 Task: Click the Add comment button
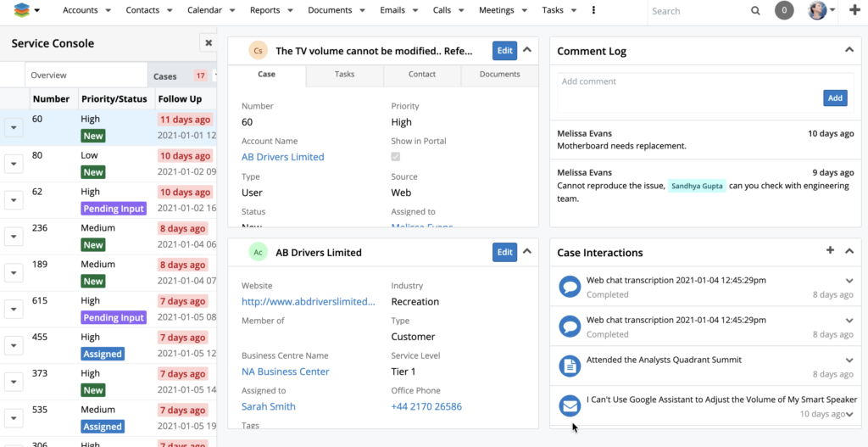pyautogui.click(x=835, y=98)
